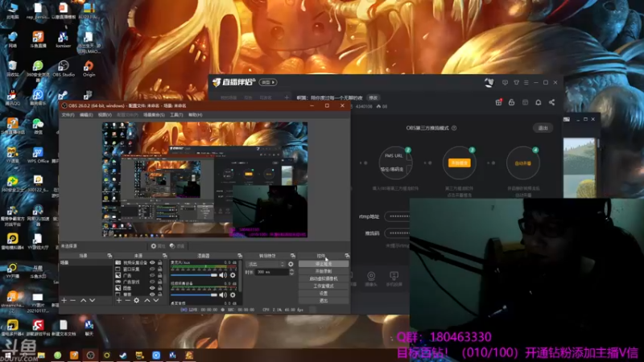Viewport: 644px width, 362px height.
Task: Open source properties gear in sources toolbar
Action: pos(136,300)
